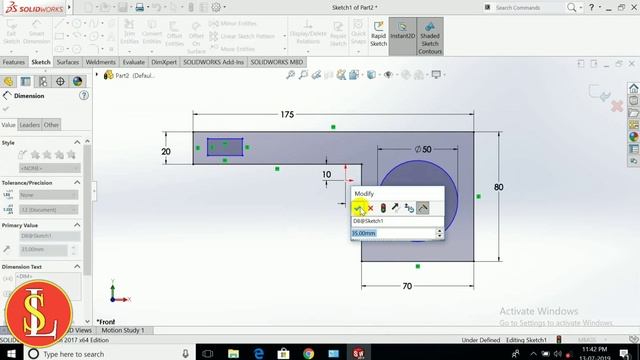Image resolution: width=640 pixels, height=360 pixels.
Task: Collapse the Style section
Action: pyautogui.click(x=77, y=142)
